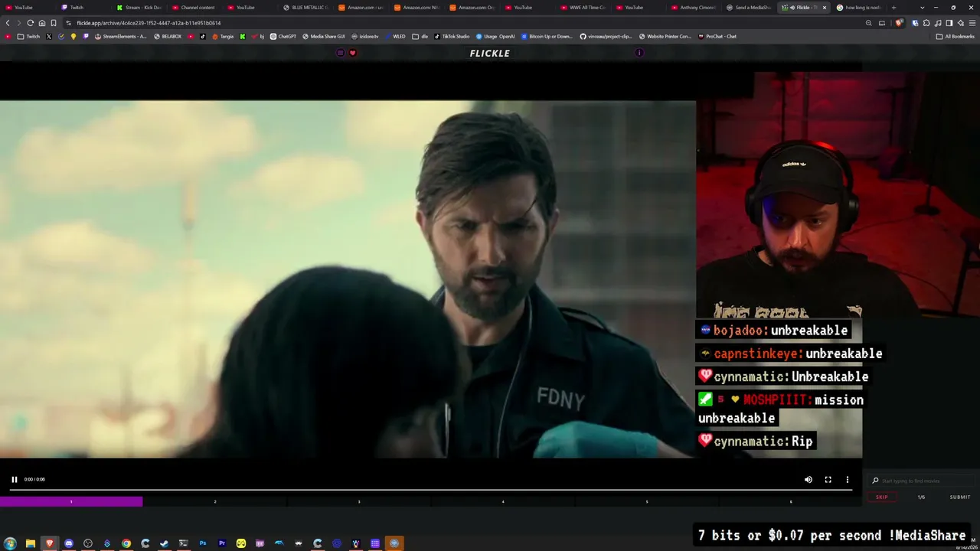The height and width of the screenshot is (551, 980).
Task: Select clip segment 4 on the timeline
Action: (x=503, y=502)
